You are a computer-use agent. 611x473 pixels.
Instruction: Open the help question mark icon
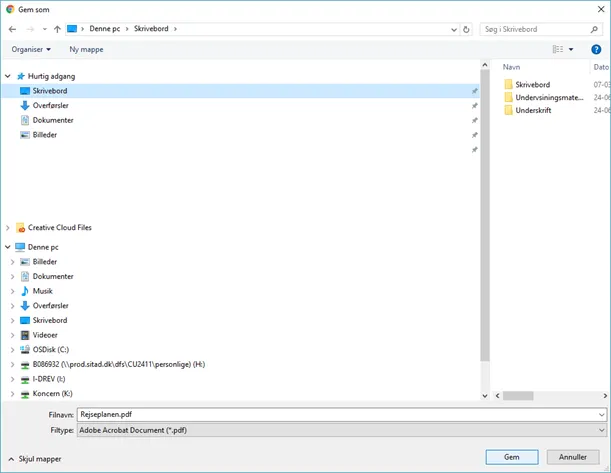click(x=597, y=49)
